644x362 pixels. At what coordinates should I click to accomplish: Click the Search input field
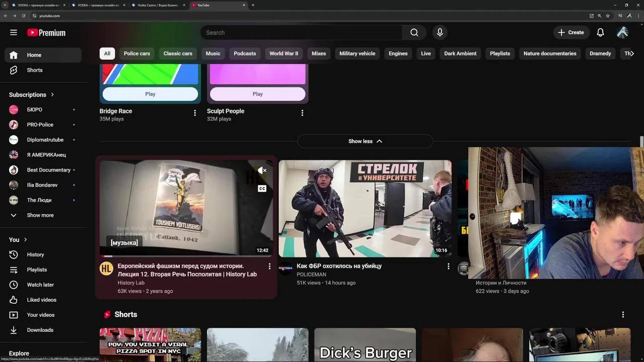pyautogui.click(x=301, y=33)
